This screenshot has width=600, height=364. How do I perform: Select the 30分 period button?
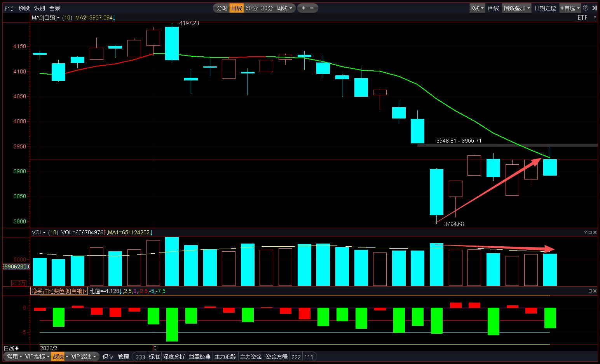tap(267, 8)
